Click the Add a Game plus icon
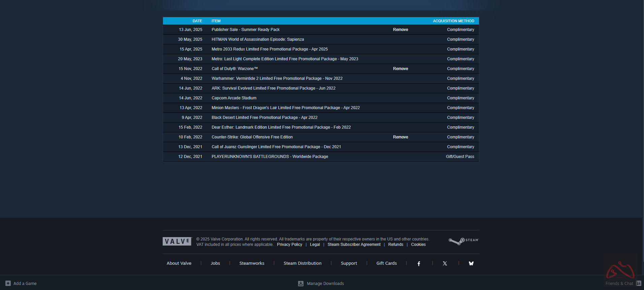The image size is (644, 290). (8, 283)
